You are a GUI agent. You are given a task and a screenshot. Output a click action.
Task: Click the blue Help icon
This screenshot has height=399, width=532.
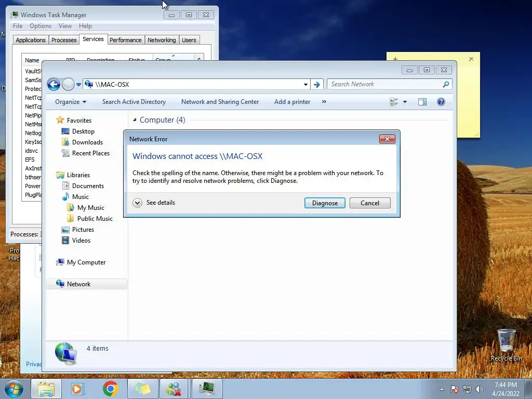pyautogui.click(x=441, y=102)
